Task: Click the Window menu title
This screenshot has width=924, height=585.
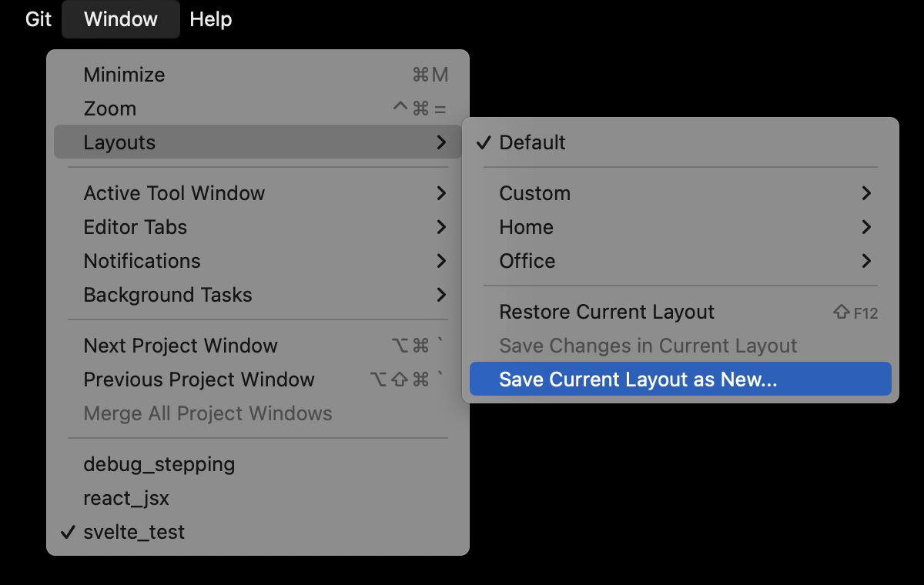Action: click(x=120, y=19)
